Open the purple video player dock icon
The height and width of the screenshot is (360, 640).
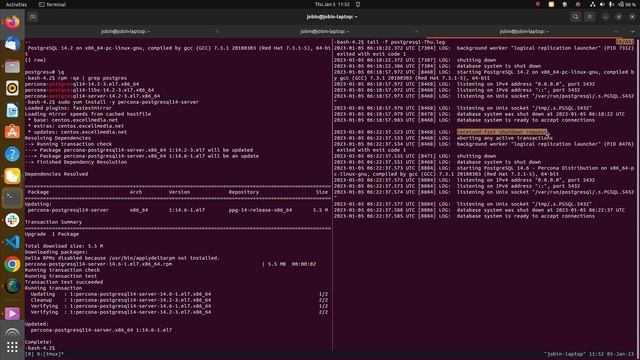point(12,313)
